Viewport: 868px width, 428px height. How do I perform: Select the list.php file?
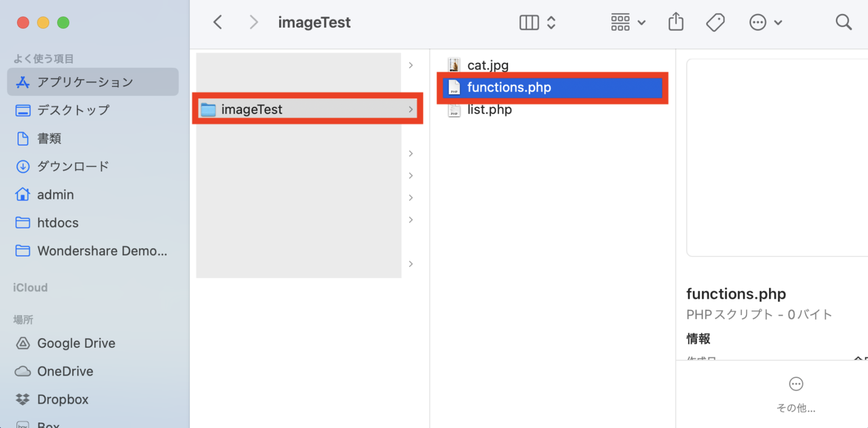tap(489, 110)
